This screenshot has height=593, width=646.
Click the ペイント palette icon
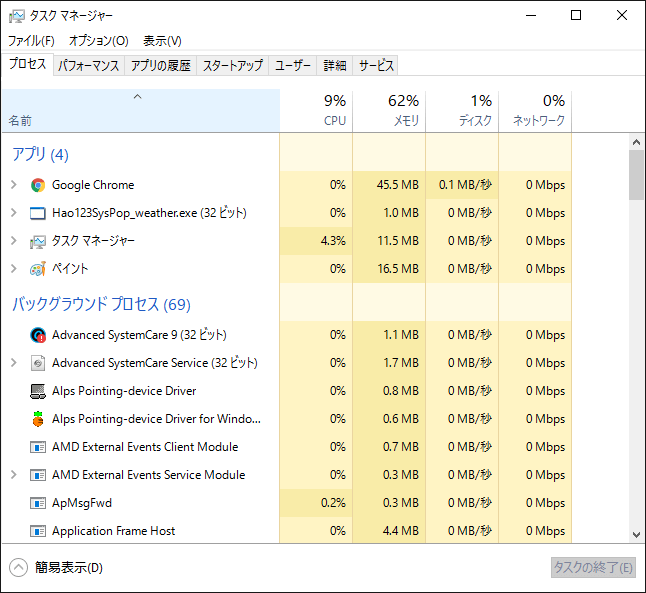[x=38, y=270]
